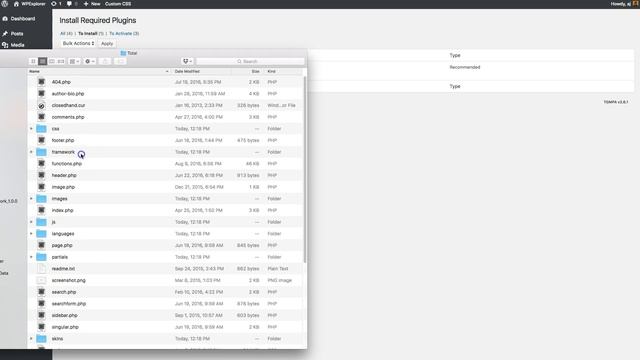640x360 pixels.
Task: Click the Finder search field
Action: [x=250, y=61]
